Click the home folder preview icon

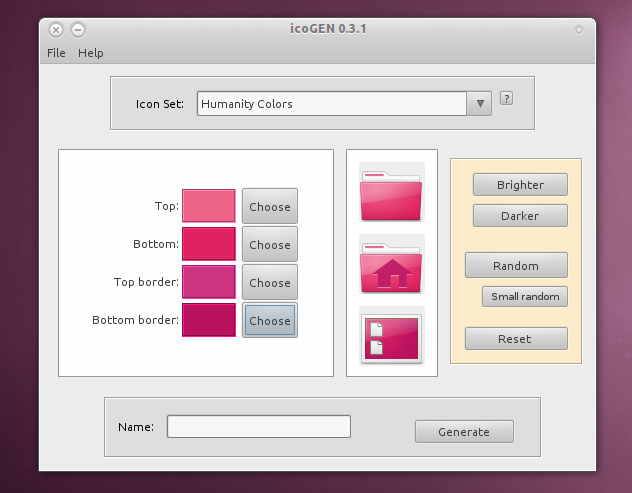[391, 264]
